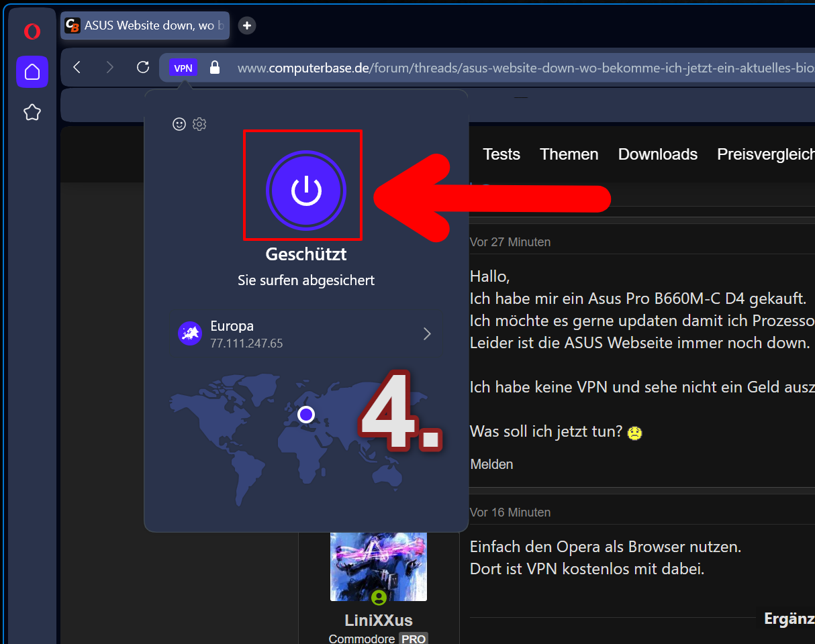Click the ComputerBase tab favicon
This screenshot has width=815, height=644.
pos(73,25)
